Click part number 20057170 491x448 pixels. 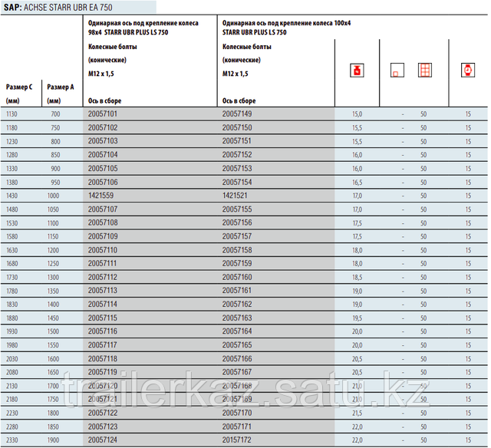(237, 413)
